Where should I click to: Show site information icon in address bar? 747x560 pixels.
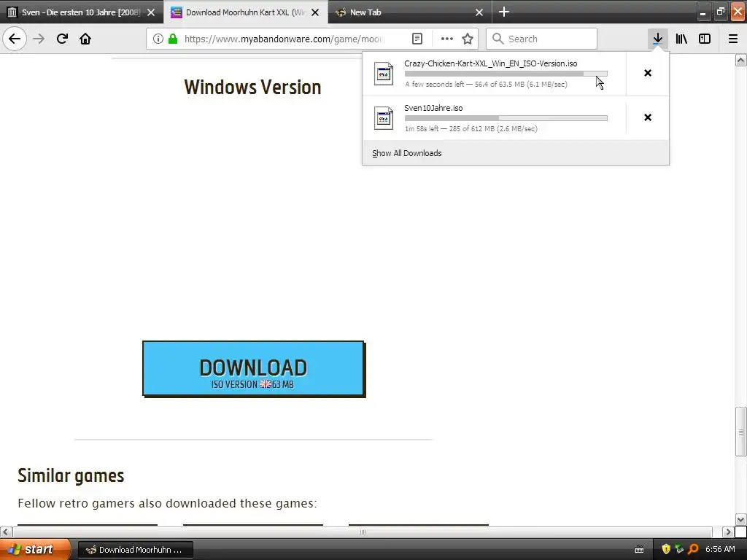pyautogui.click(x=158, y=39)
